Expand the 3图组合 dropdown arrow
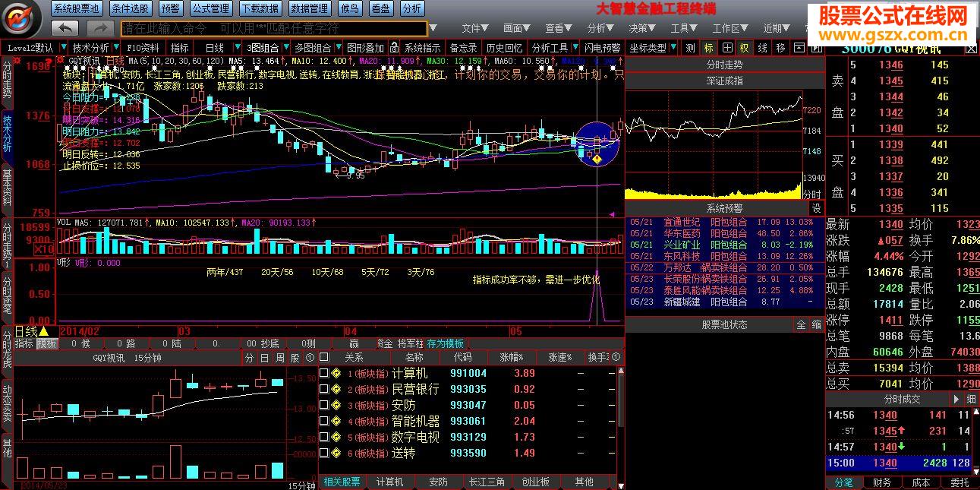This screenshot has height=490, width=980. (286, 48)
